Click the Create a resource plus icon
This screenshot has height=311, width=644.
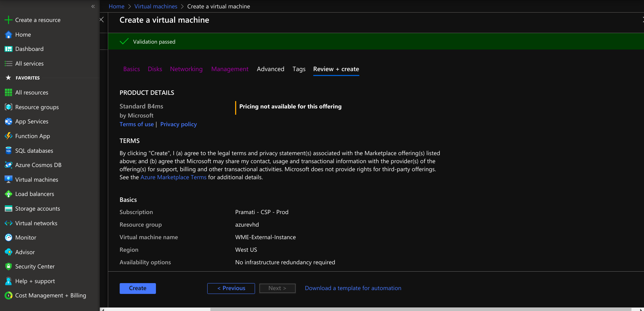coord(8,20)
